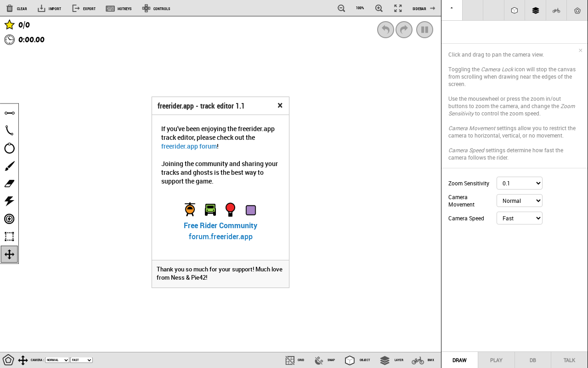Zoom out with the minus magnifier
Viewport: 588px width, 368px height.
341,8
